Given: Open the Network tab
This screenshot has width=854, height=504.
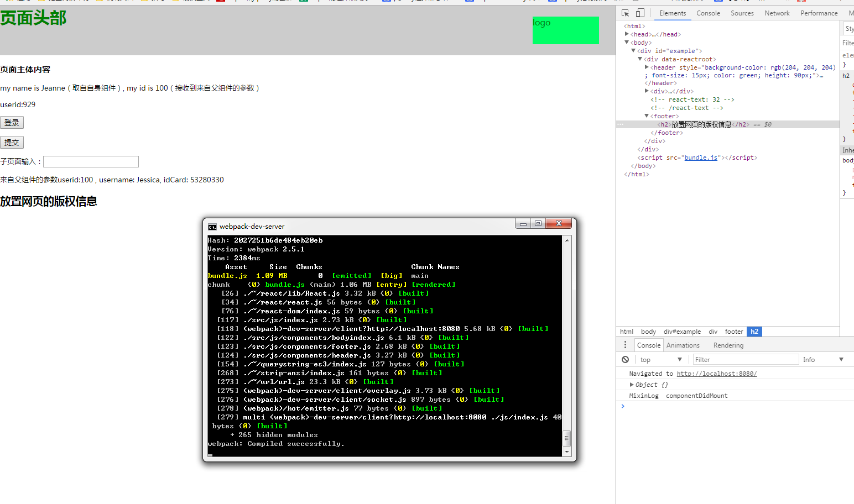Looking at the screenshot, I should pyautogui.click(x=777, y=13).
